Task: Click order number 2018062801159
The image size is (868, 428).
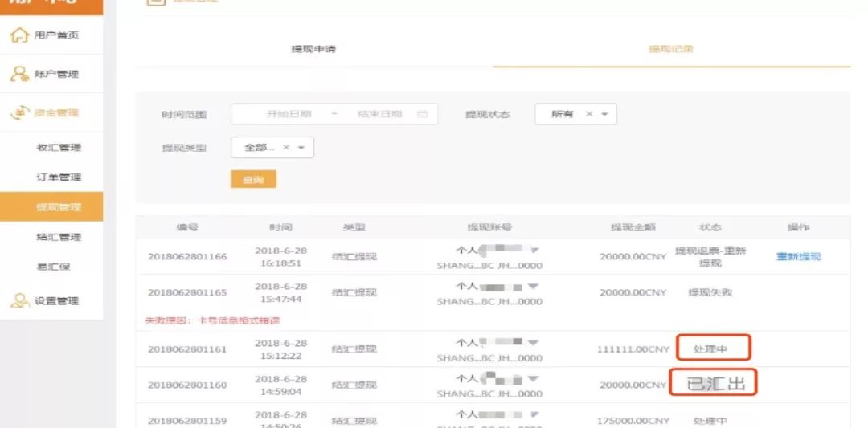Action: click(x=187, y=421)
